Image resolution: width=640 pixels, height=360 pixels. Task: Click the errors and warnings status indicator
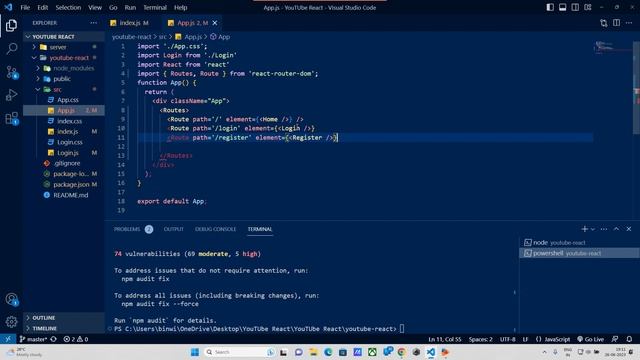(x=76, y=339)
